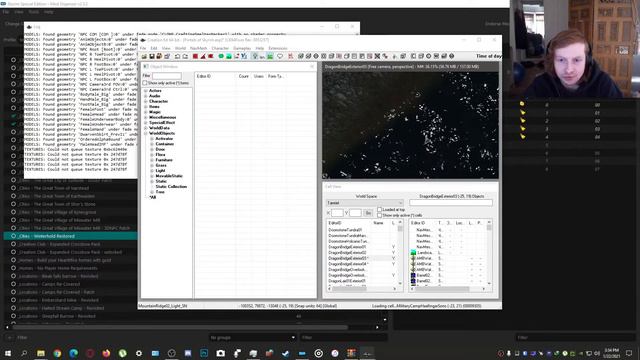Click the Save disk icon in Creation Kit toolbar
Viewport: 640px width, 360px height.
click(151, 56)
